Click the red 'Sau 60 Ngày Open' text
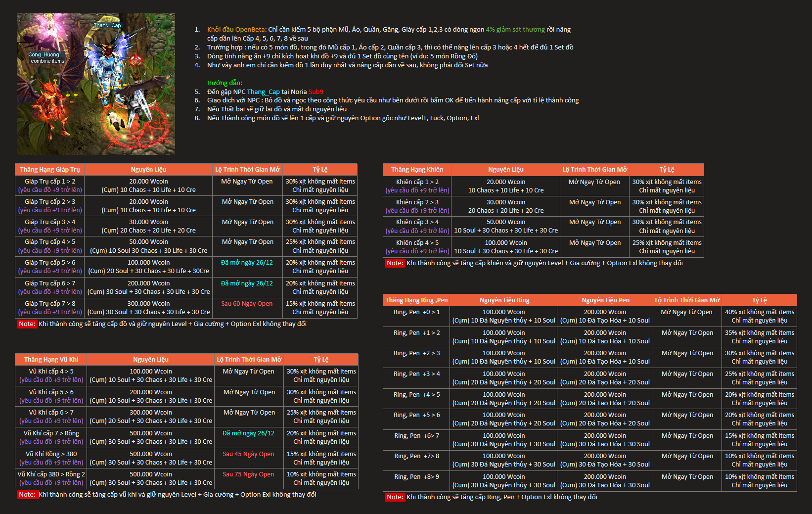 (x=247, y=304)
